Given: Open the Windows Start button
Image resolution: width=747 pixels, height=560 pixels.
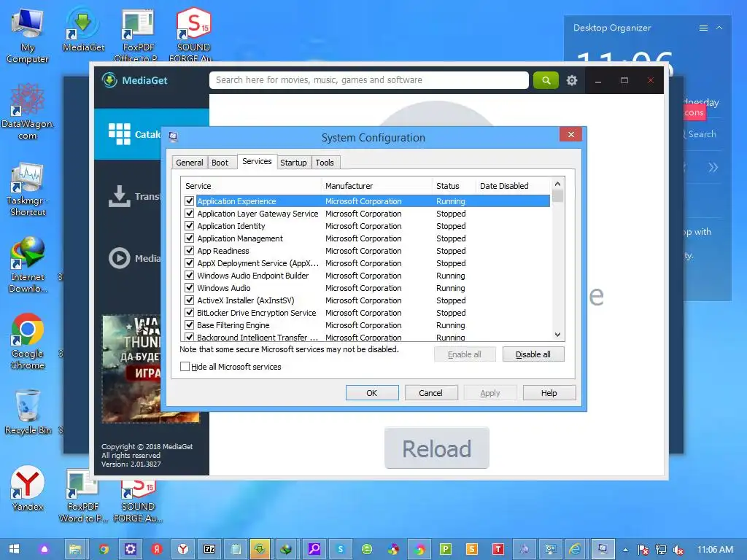Looking at the screenshot, I should tap(15, 549).
